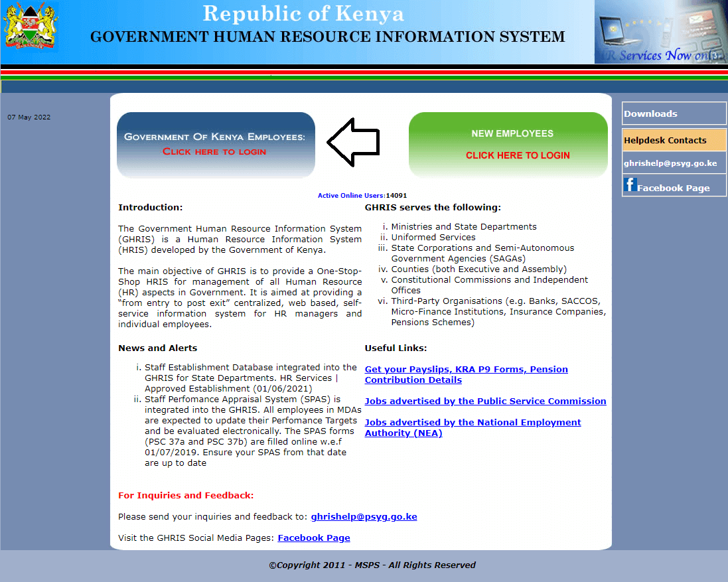Click the inquiries email link ghrishelp@psyg.go.ke
The width and height of the screenshot is (728, 582).
coord(364,516)
